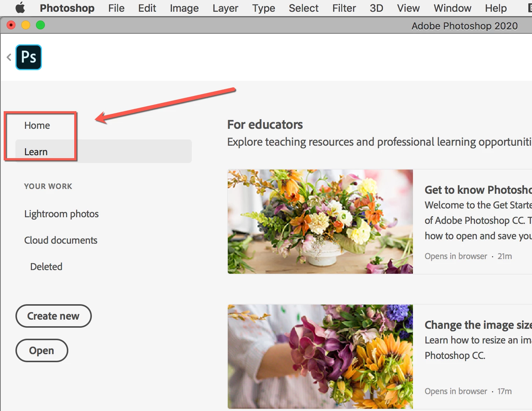Open the View menu

409,8
